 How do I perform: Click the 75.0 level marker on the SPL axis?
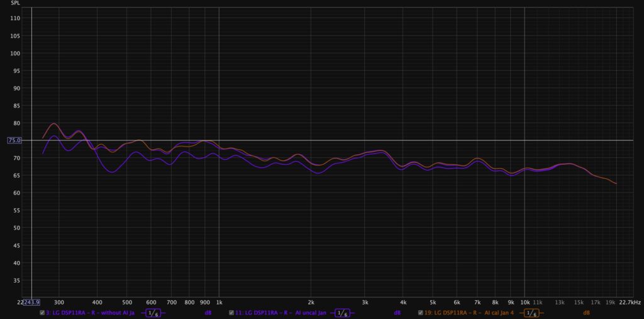point(14,140)
